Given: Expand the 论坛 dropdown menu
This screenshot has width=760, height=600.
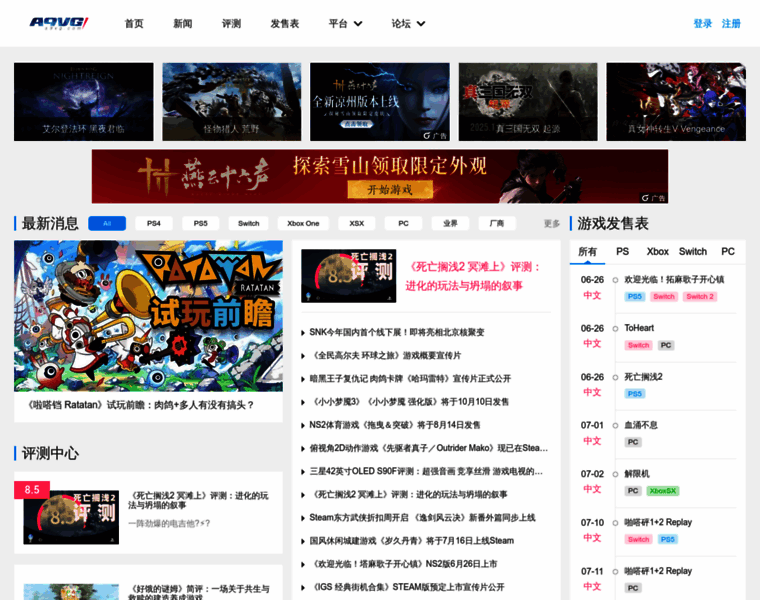Looking at the screenshot, I should (x=408, y=24).
